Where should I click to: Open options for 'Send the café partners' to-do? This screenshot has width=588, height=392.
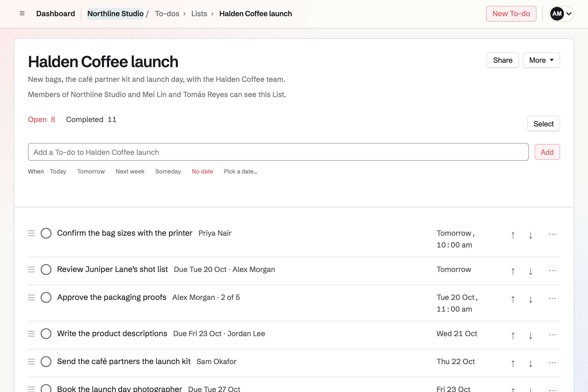pos(552,363)
